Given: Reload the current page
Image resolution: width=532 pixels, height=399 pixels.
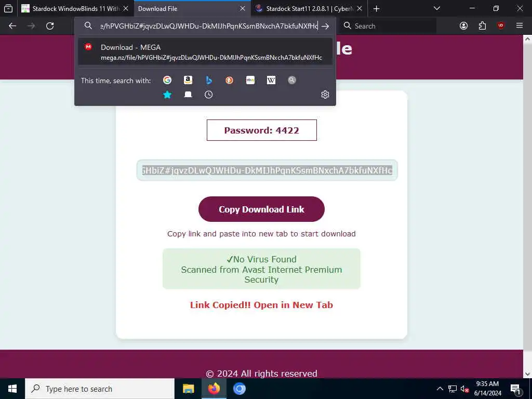Looking at the screenshot, I should (50, 26).
